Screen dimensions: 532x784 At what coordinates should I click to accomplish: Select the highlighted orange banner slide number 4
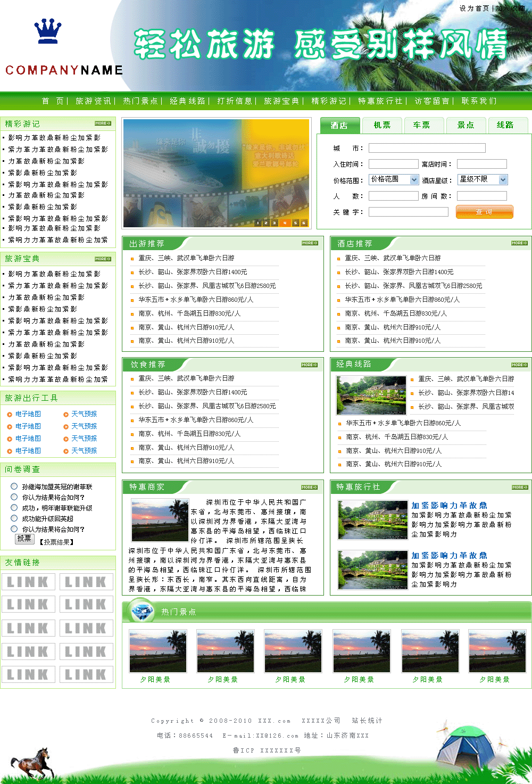point(285,223)
